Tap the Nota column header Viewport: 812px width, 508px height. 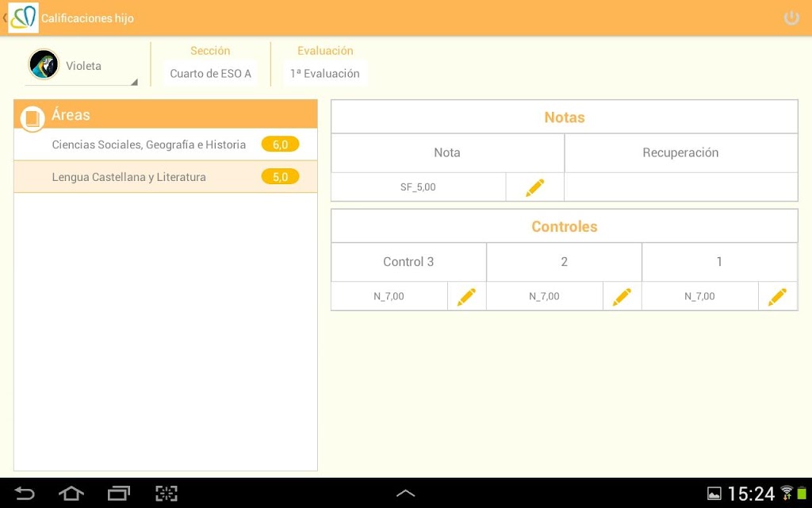pyautogui.click(x=447, y=153)
